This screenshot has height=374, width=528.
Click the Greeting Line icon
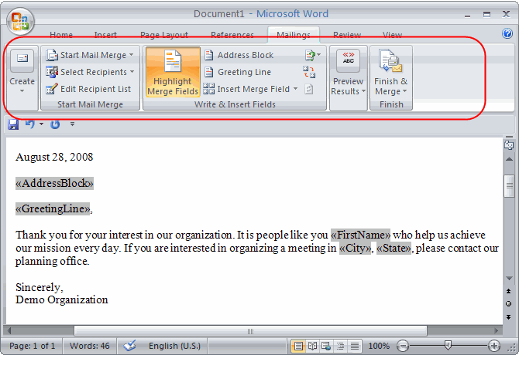tap(209, 72)
